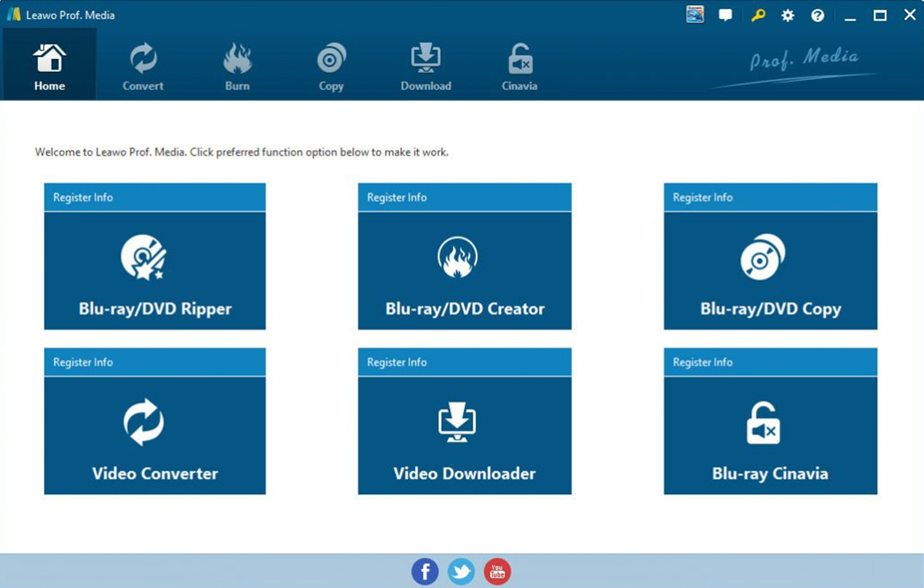Click the key registration icon
Viewport: 924px width, 588px height.
coord(758,15)
